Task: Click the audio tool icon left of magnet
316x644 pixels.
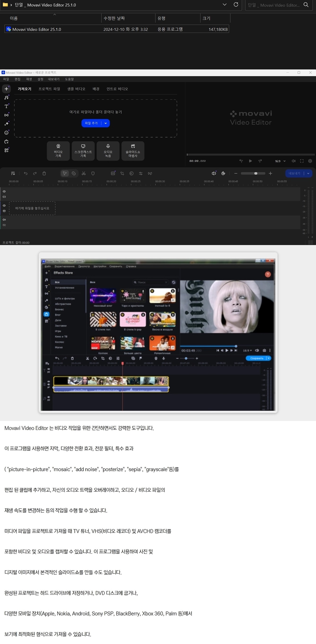Action: pos(214,173)
